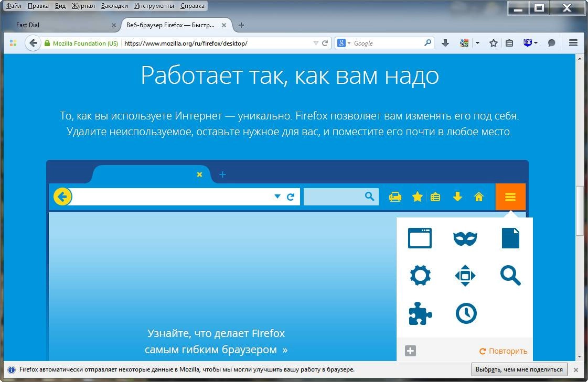The image size is (588, 382).
Task: Open the Закладки menu
Action: click(x=114, y=6)
